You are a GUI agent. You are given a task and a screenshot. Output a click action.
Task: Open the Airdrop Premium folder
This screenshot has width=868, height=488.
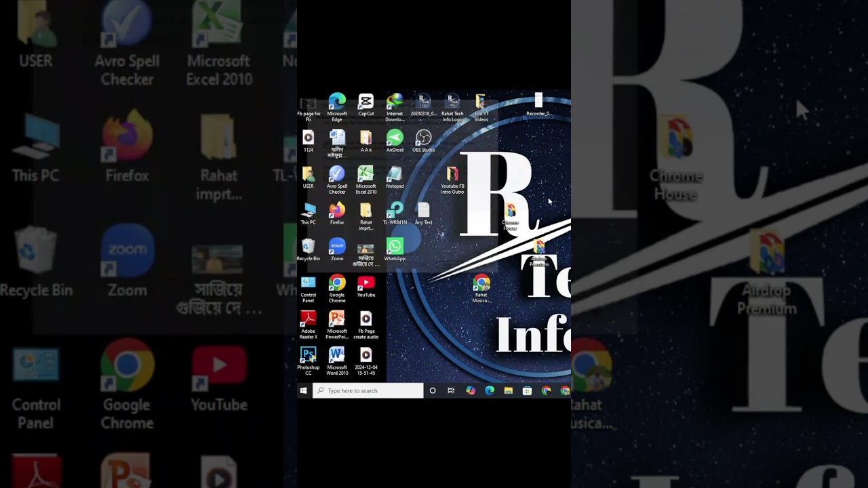point(539,253)
